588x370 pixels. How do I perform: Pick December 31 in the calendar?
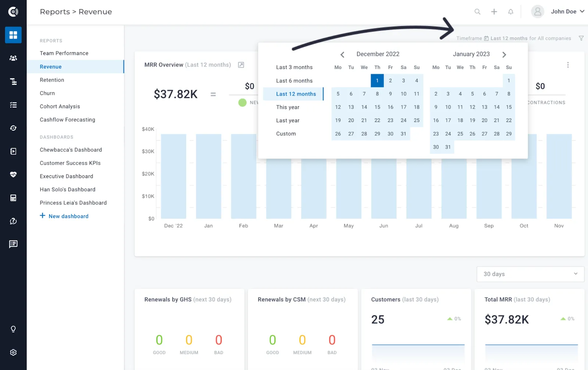coord(404,134)
